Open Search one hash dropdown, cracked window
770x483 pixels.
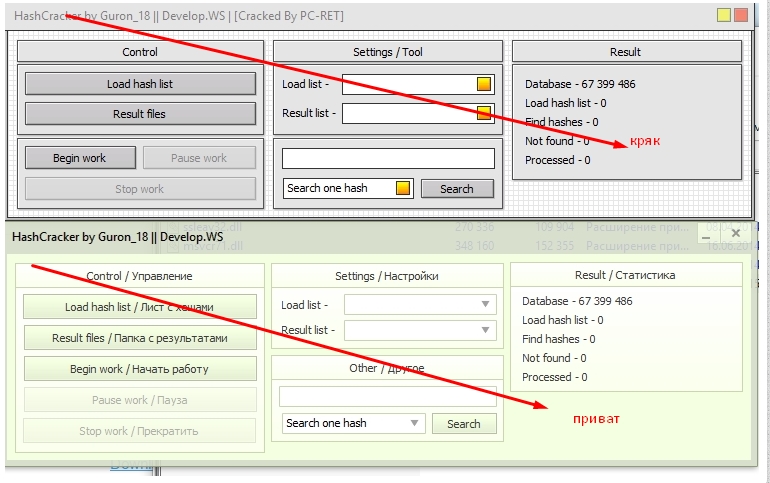403,188
